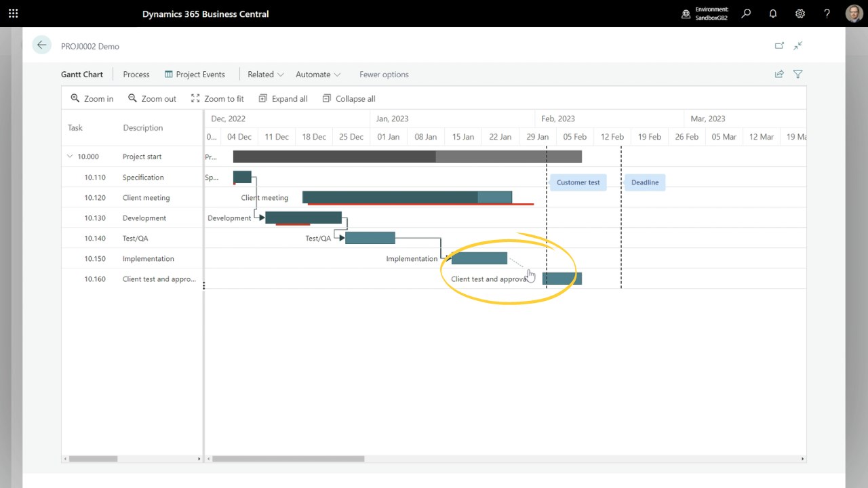Select task row 10.110 Specification
The width and height of the screenshot is (868, 488).
click(132, 178)
